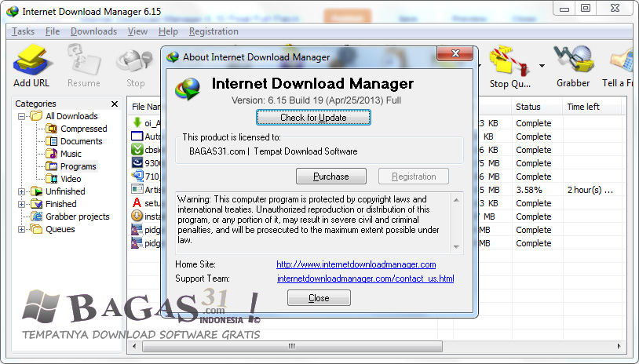639x364 pixels.
Task: Click the Check for Update button
Action: 313,118
